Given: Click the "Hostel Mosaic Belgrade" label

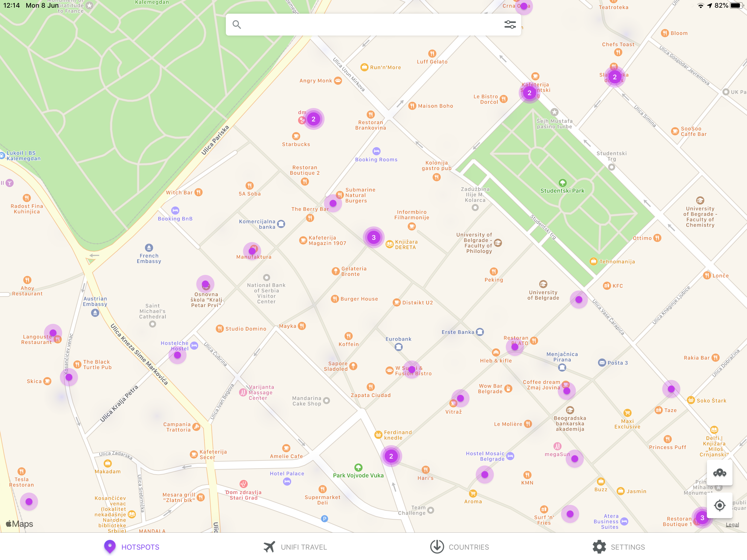Looking at the screenshot, I should tap(485, 456).
